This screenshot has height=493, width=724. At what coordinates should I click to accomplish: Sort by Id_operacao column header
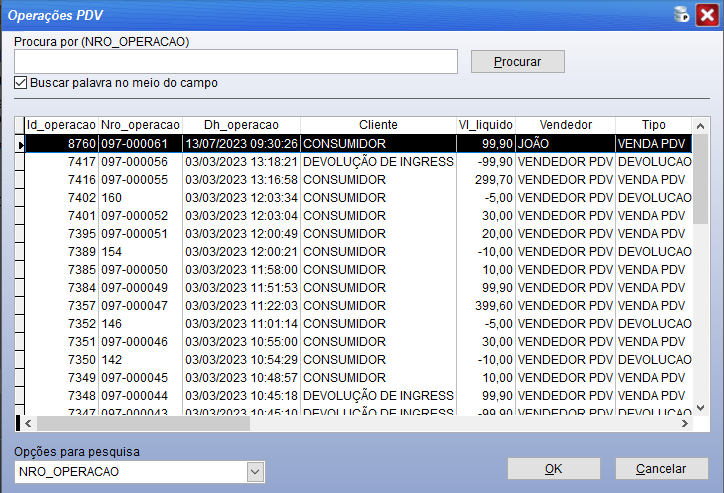pos(61,125)
